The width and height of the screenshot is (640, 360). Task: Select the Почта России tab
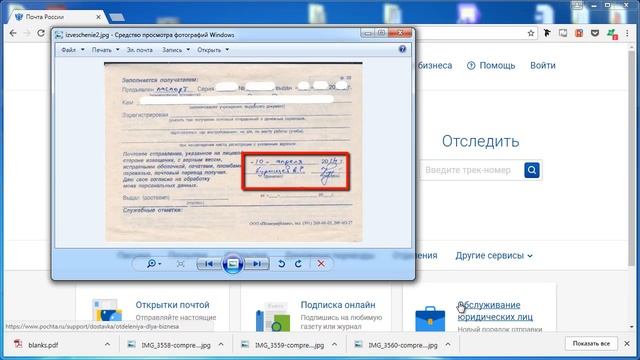57,17
